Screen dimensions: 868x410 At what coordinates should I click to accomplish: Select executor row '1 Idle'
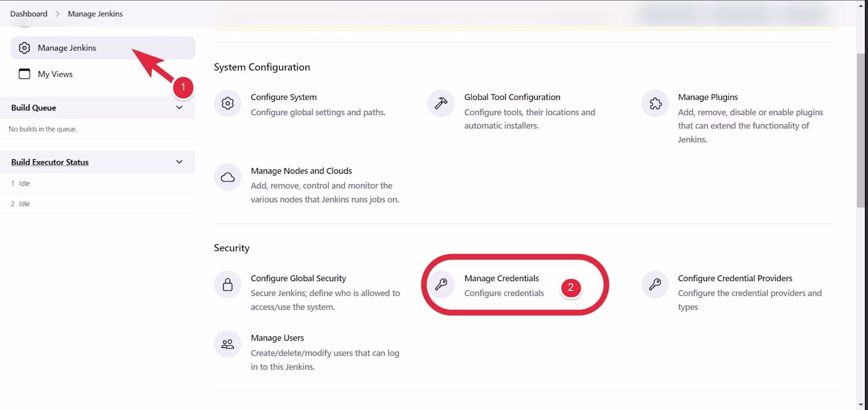coord(98,183)
